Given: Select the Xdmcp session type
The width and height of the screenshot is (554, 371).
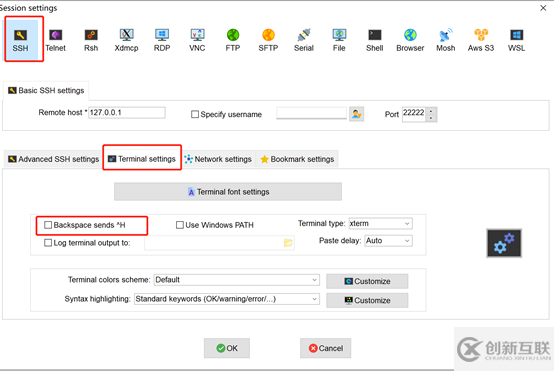Looking at the screenshot, I should tap(126, 40).
